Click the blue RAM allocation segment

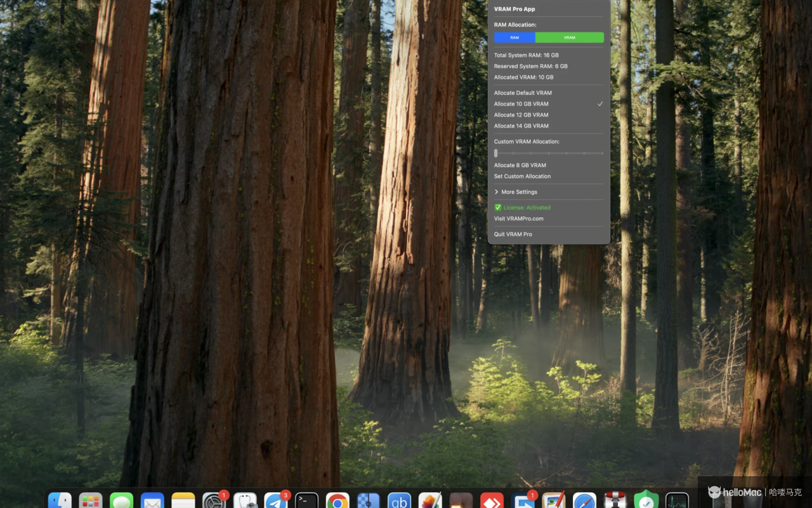(x=514, y=37)
